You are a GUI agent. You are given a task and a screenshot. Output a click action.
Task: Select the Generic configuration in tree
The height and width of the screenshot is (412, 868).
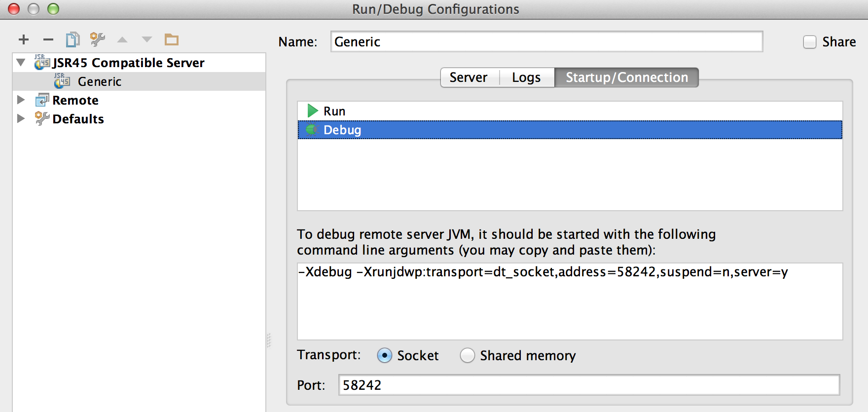pos(99,81)
